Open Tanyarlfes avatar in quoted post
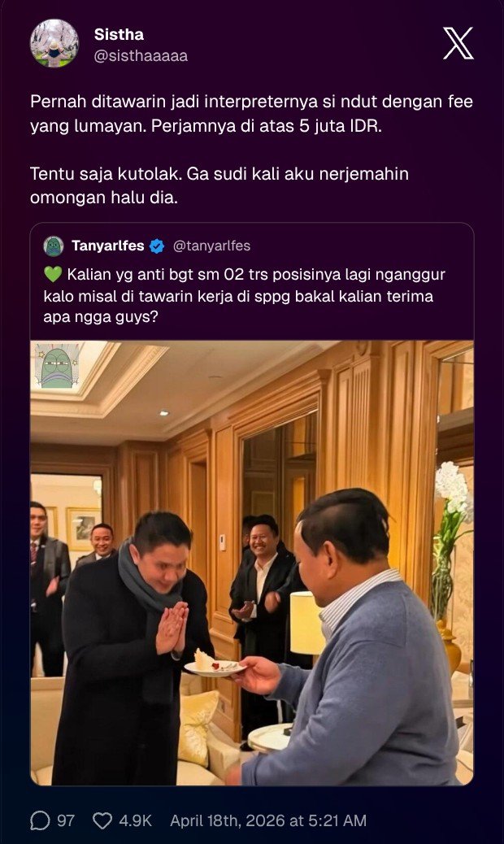The height and width of the screenshot is (844, 504). click(54, 246)
